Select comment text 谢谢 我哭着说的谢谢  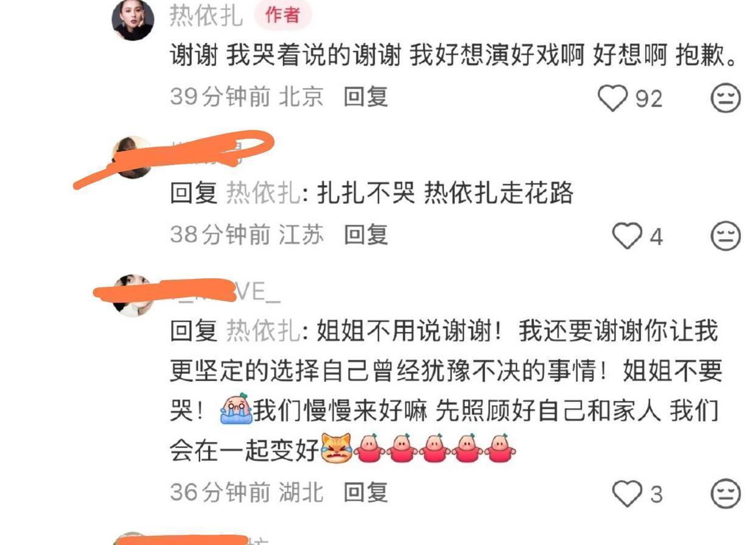pyautogui.click(x=285, y=56)
